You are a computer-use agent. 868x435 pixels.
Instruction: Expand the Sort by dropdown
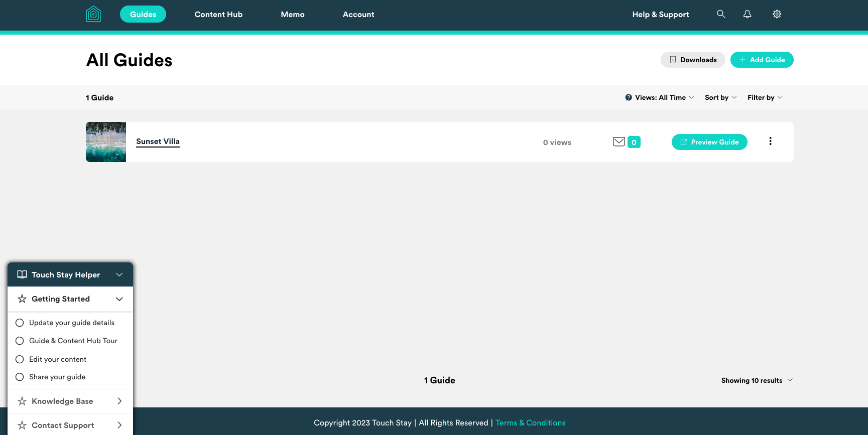(720, 97)
